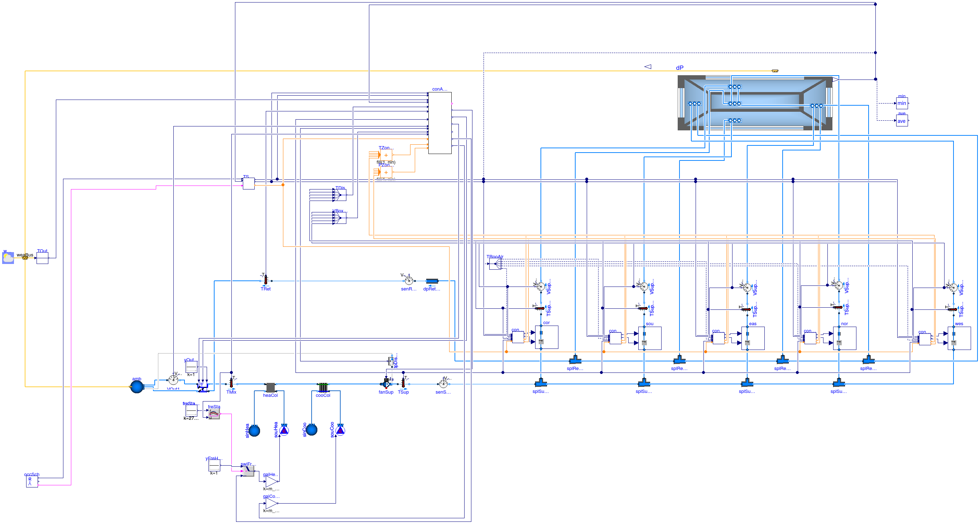Select the souCoo source icon
980x524 pixels.
click(x=340, y=431)
